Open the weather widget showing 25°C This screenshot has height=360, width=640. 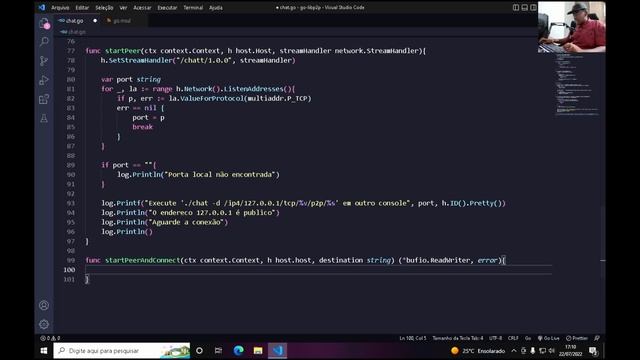pos(478,351)
